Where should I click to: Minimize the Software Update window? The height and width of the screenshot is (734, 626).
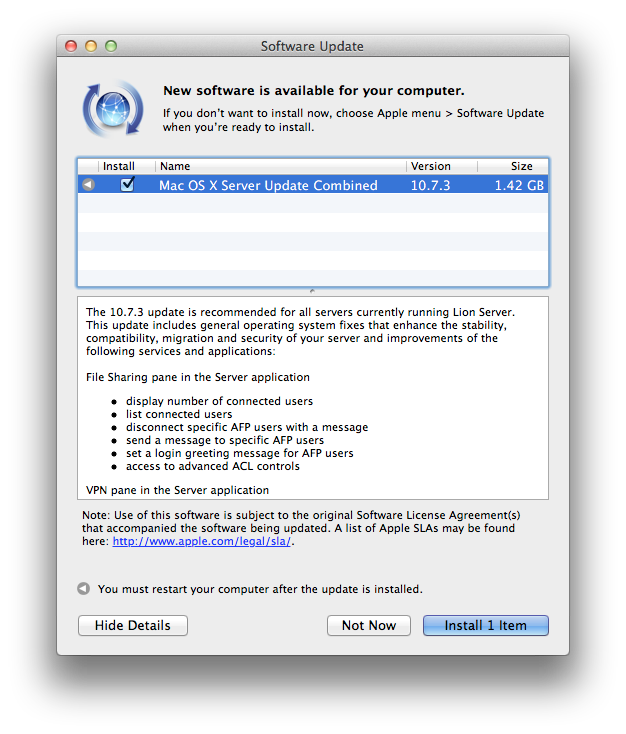[91, 46]
